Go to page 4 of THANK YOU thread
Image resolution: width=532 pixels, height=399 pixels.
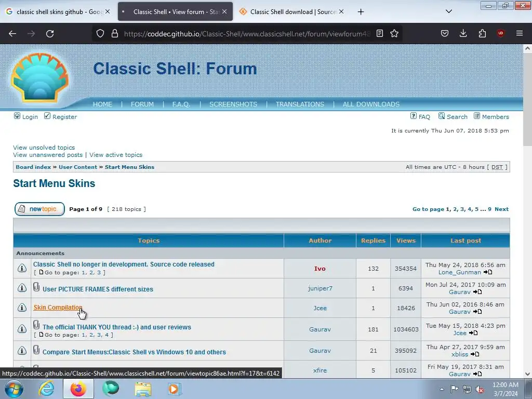pyautogui.click(x=107, y=335)
